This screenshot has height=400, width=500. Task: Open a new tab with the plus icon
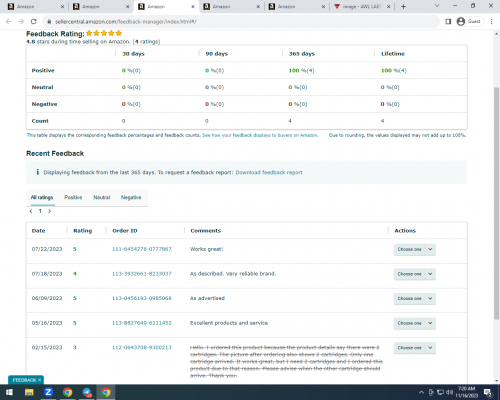[x=403, y=7]
